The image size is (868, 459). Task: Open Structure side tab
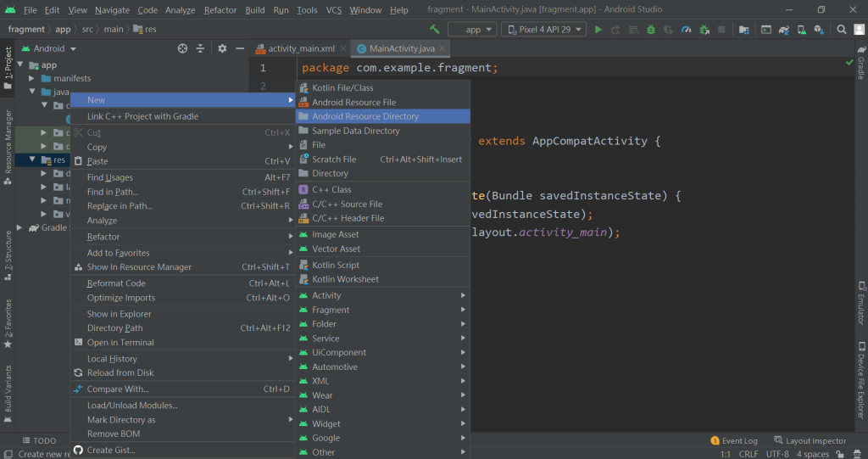pos(8,255)
